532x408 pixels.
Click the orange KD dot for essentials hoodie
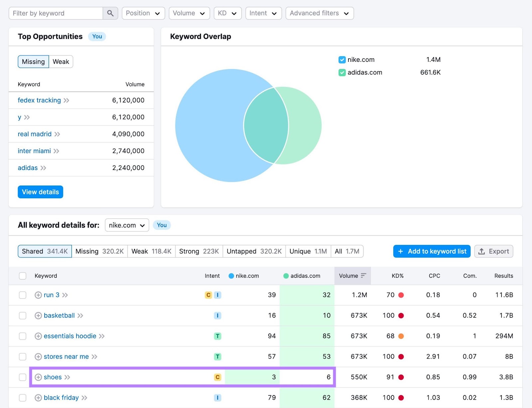click(401, 336)
